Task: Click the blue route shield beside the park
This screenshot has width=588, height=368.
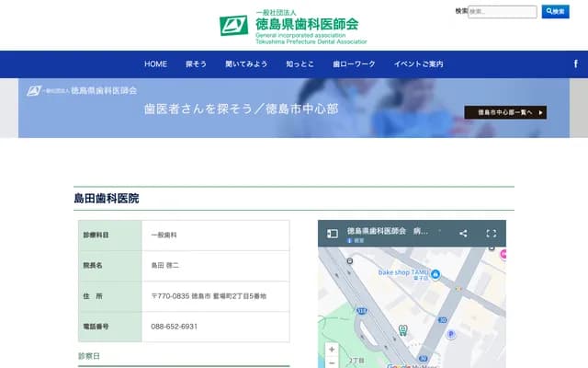Action: [361, 311]
